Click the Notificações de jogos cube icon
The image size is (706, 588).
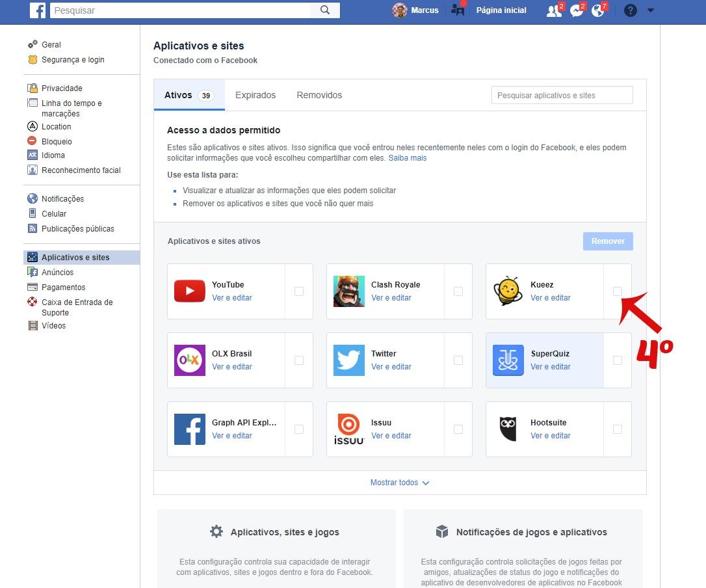coord(442,531)
